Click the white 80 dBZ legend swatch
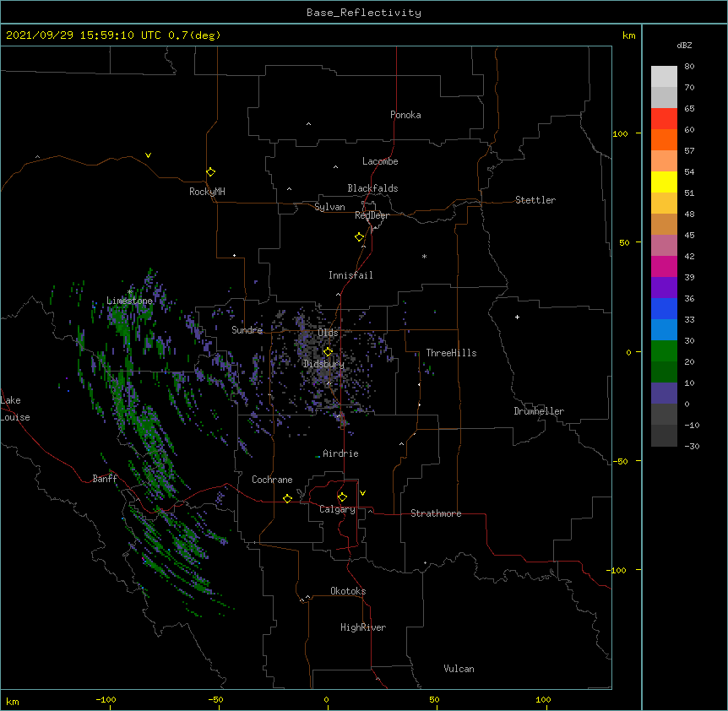This screenshot has height=711, width=728. 664,76
